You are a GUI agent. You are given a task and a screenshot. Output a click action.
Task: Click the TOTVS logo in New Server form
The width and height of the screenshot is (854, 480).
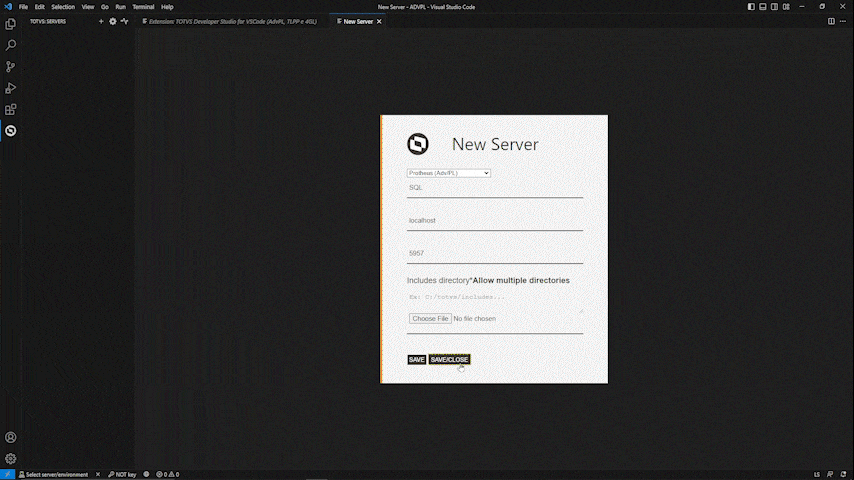(x=418, y=144)
